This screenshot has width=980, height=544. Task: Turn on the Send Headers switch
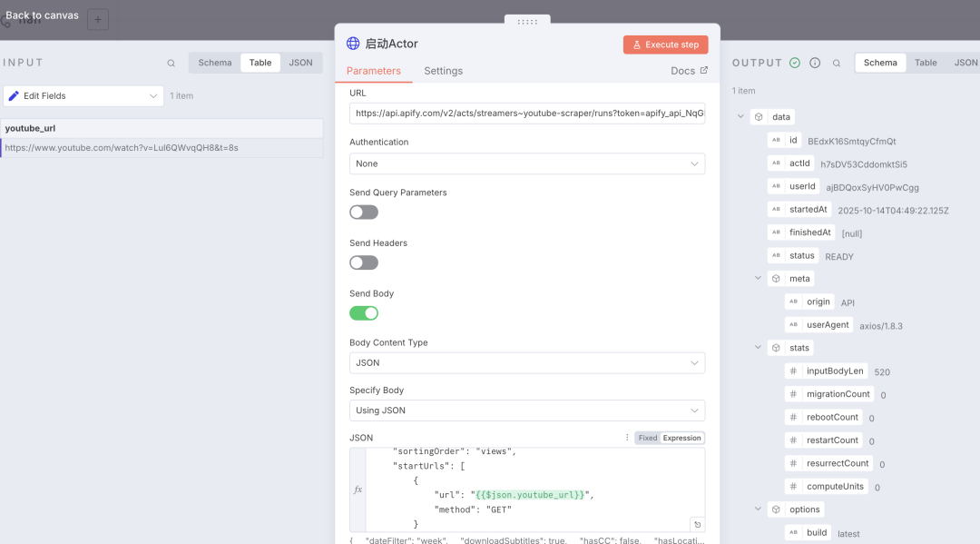[364, 262]
